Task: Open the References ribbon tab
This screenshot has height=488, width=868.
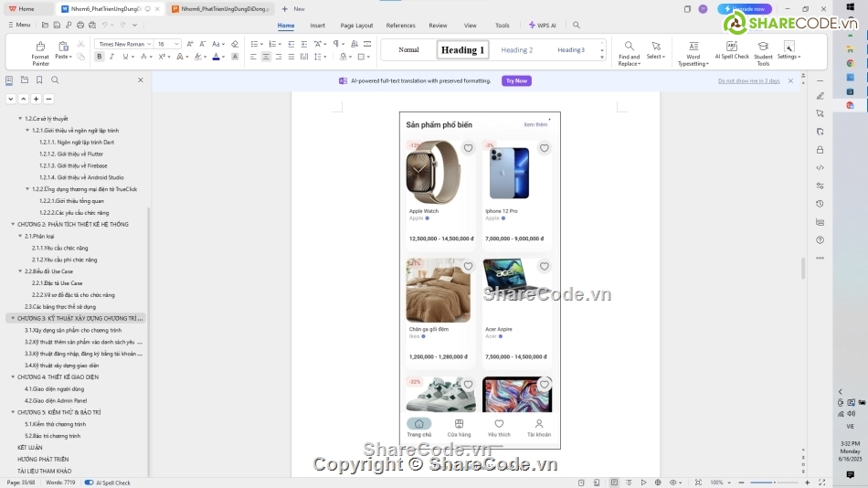Action: click(x=400, y=26)
